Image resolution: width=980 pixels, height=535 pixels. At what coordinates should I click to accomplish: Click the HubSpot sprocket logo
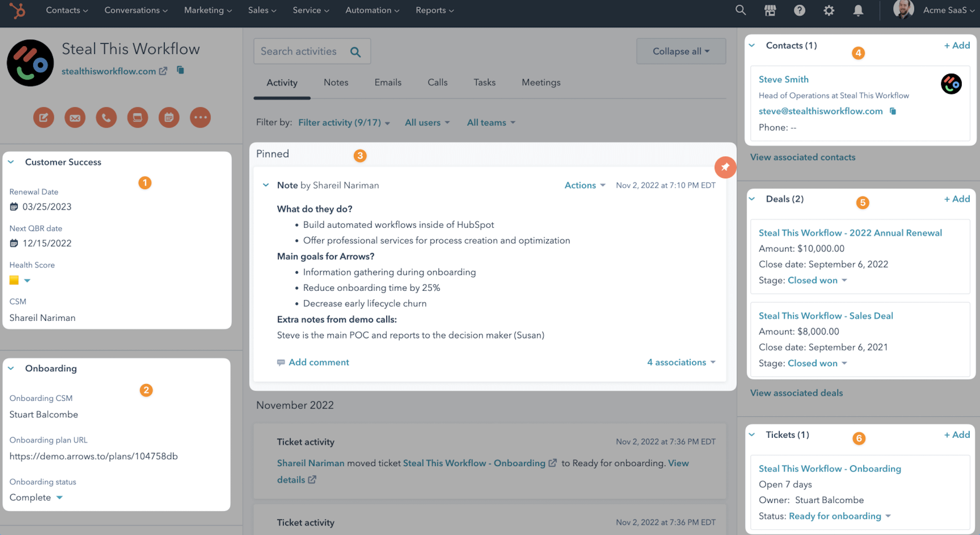18,10
